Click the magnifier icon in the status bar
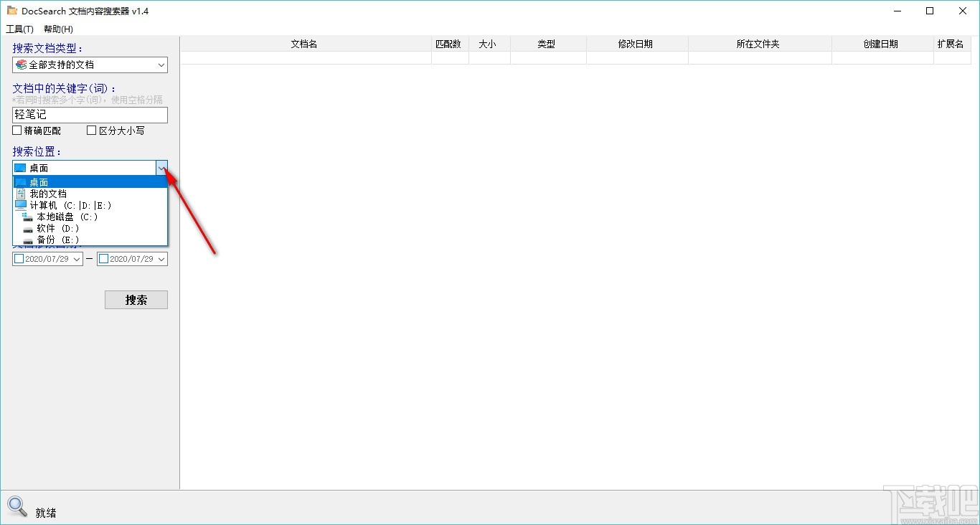This screenshot has height=525, width=980. tap(17, 507)
